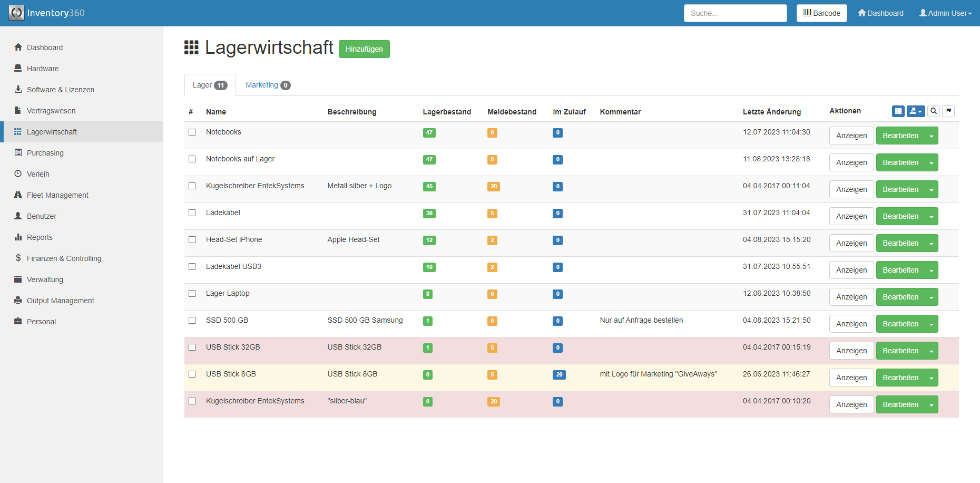The image size is (980, 483).
Task: Select the Lager tab
Action: 210,85
